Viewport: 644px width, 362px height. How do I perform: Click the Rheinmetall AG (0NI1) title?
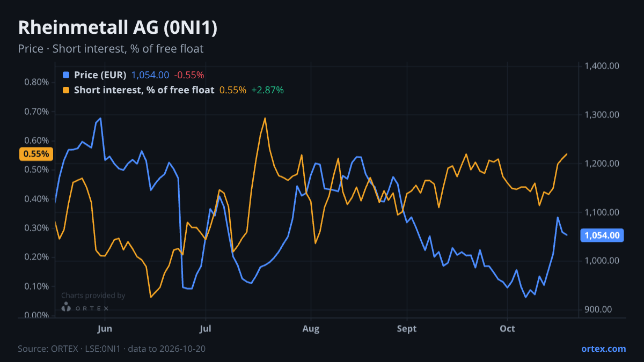pyautogui.click(x=118, y=28)
